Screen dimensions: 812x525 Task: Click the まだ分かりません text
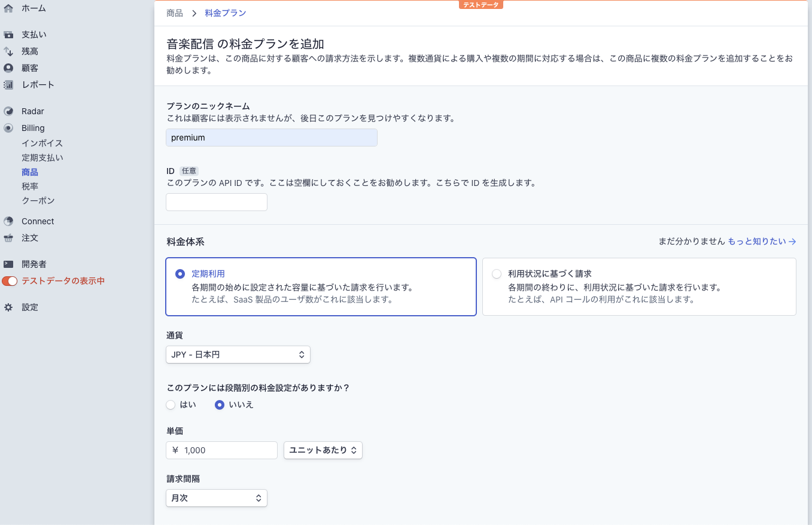[x=692, y=242]
